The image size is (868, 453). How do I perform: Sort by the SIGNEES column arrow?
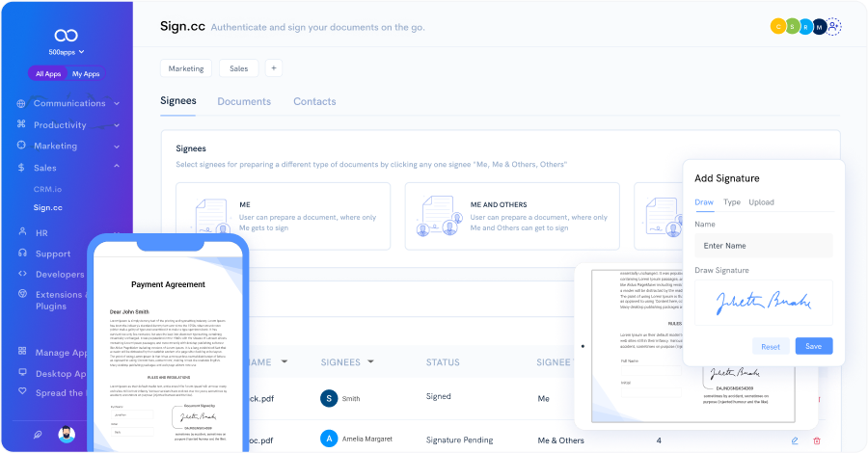[371, 361]
